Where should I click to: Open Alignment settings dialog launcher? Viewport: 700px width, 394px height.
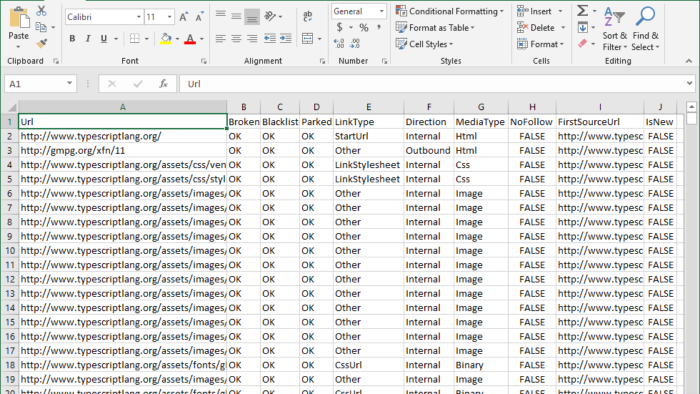(322, 61)
